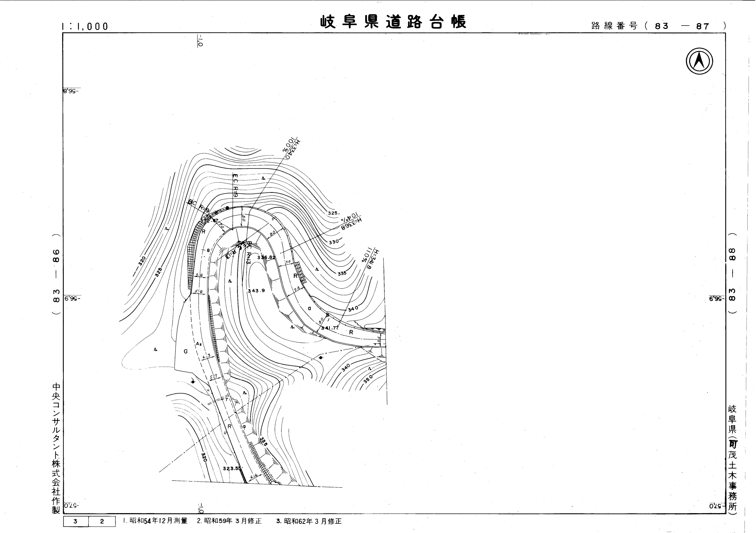
Task: Click the 昭和54年12月測量 survey note
Action: click(155, 521)
